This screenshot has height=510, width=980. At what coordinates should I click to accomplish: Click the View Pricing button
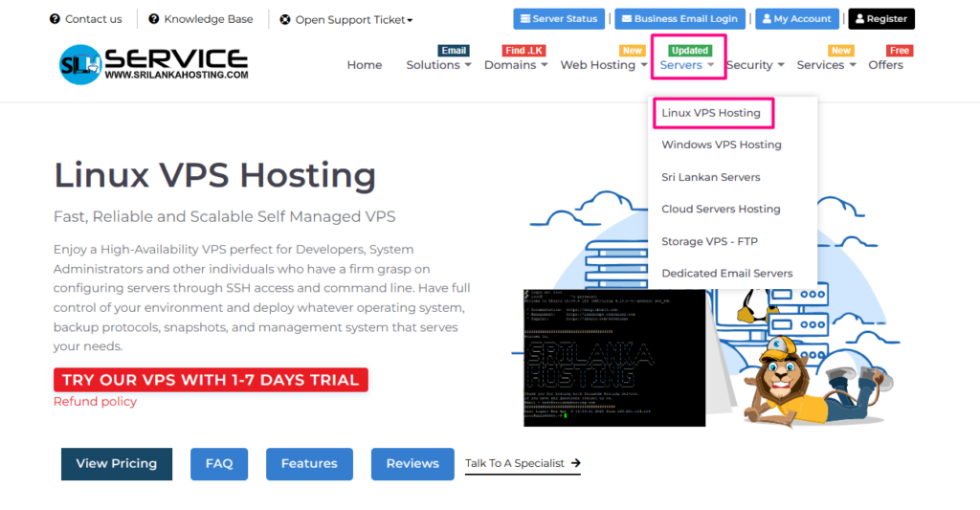click(116, 463)
